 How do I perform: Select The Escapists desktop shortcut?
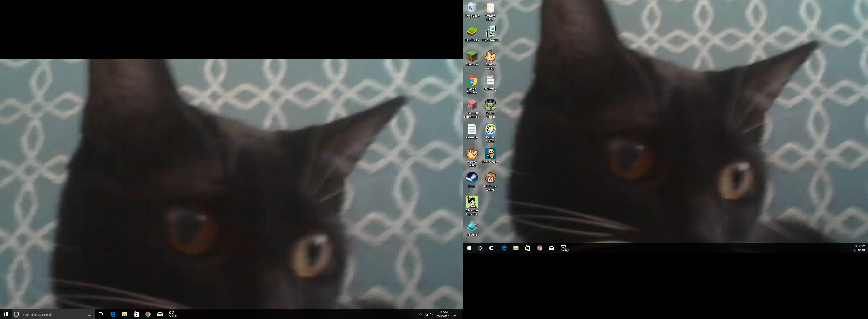tap(490, 156)
